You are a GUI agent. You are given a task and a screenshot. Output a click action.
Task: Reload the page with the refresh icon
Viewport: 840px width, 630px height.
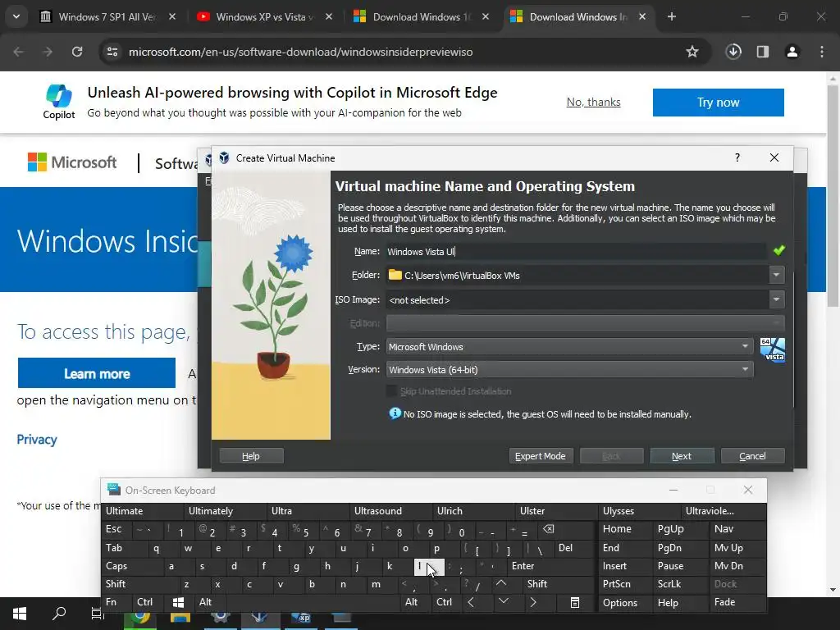coord(77,52)
